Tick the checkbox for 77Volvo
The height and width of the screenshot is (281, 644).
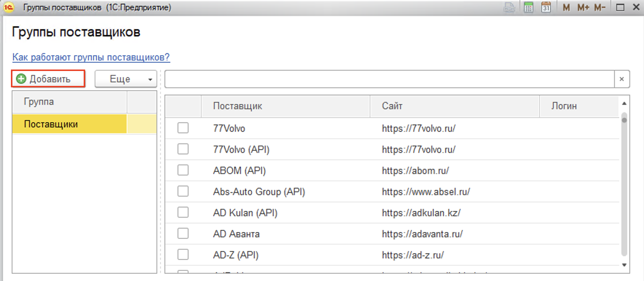(x=183, y=128)
